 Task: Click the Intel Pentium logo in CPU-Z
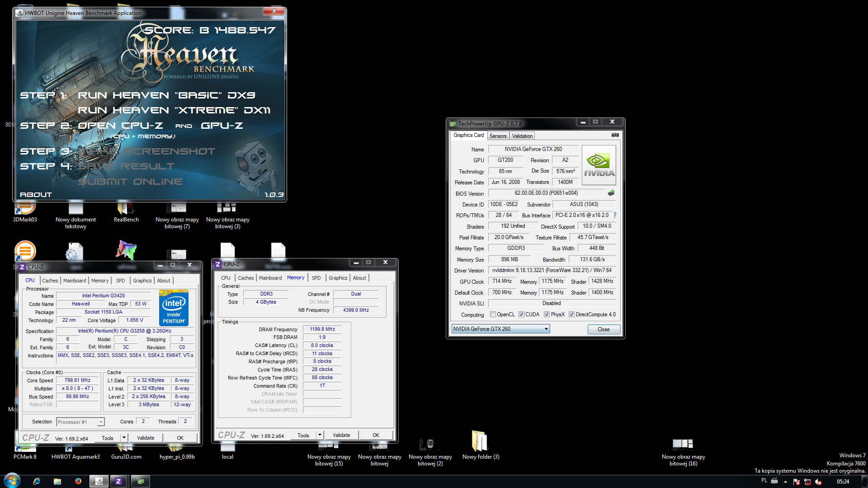(x=174, y=308)
